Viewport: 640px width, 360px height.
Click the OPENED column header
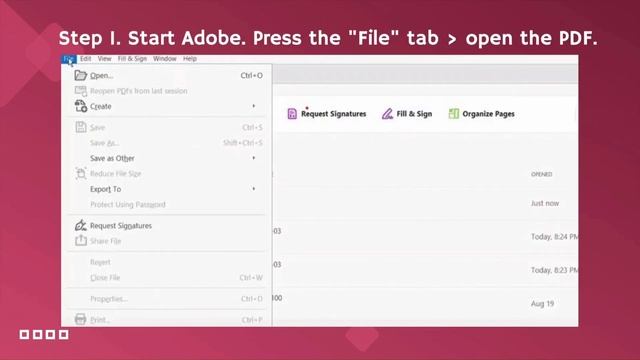(x=541, y=174)
